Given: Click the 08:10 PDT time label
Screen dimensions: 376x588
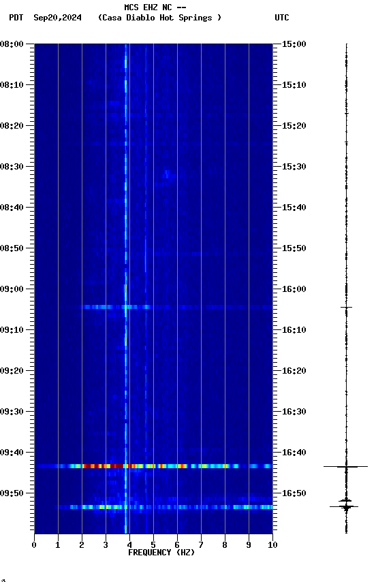Looking at the screenshot, I should (12, 85).
